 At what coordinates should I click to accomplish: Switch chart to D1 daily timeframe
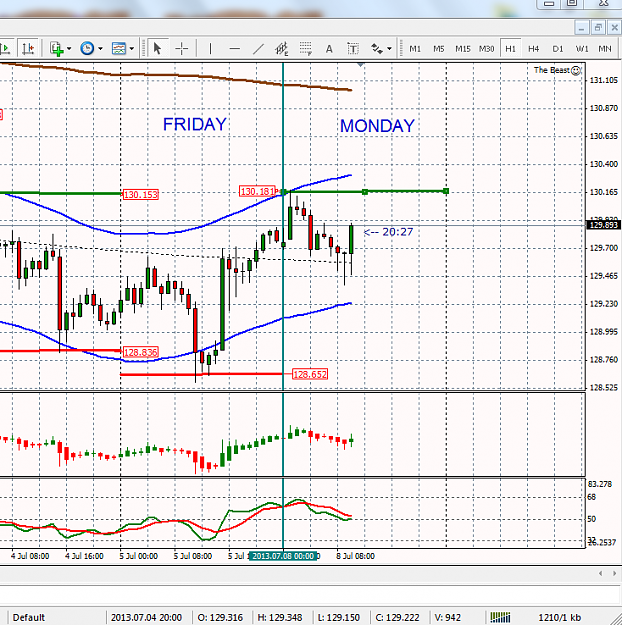point(557,49)
